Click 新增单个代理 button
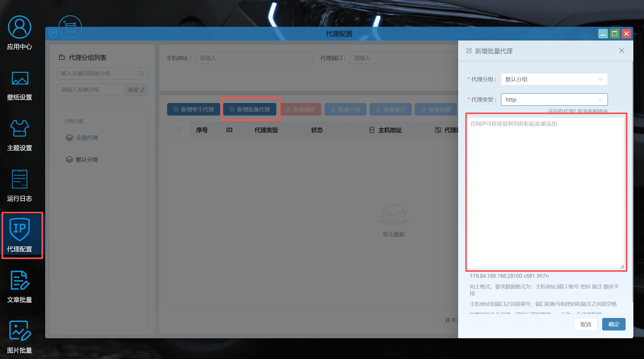Viewport: 644px width, 359px height. 194,110
